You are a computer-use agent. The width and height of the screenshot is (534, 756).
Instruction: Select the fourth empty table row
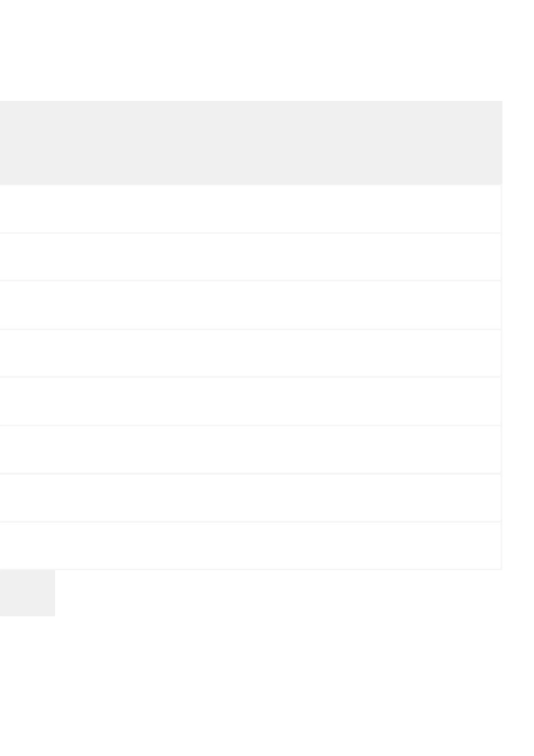click(251, 353)
